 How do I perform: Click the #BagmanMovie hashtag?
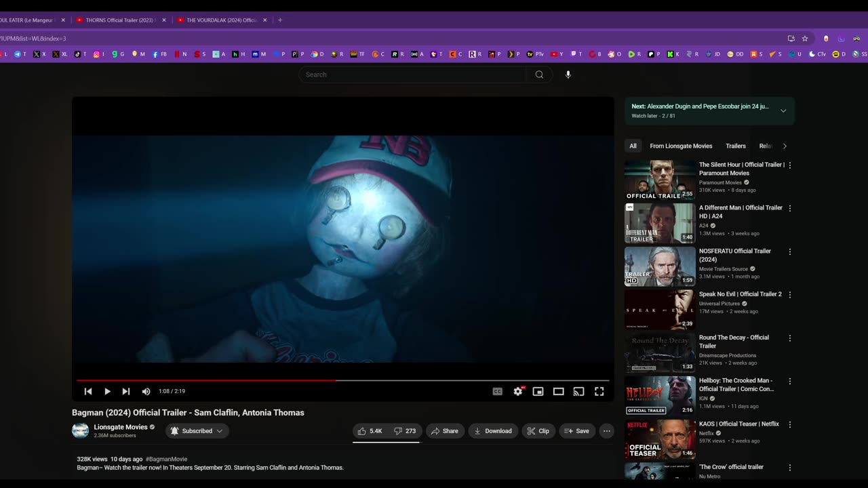coord(166,459)
